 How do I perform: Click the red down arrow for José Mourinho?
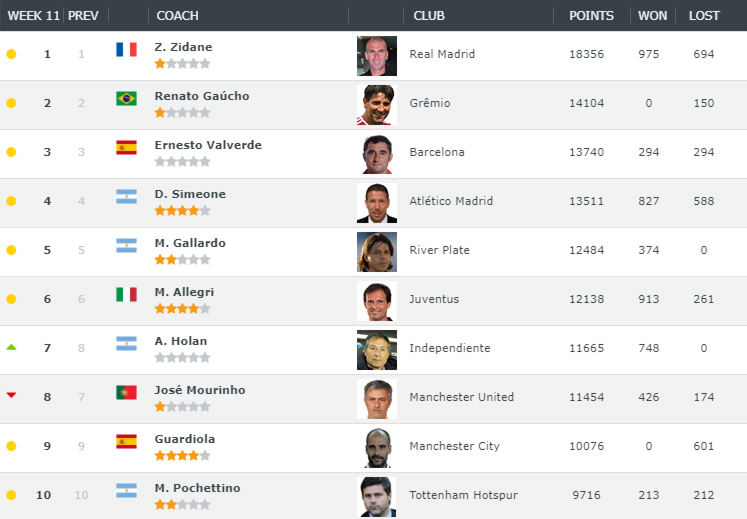[11, 396]
